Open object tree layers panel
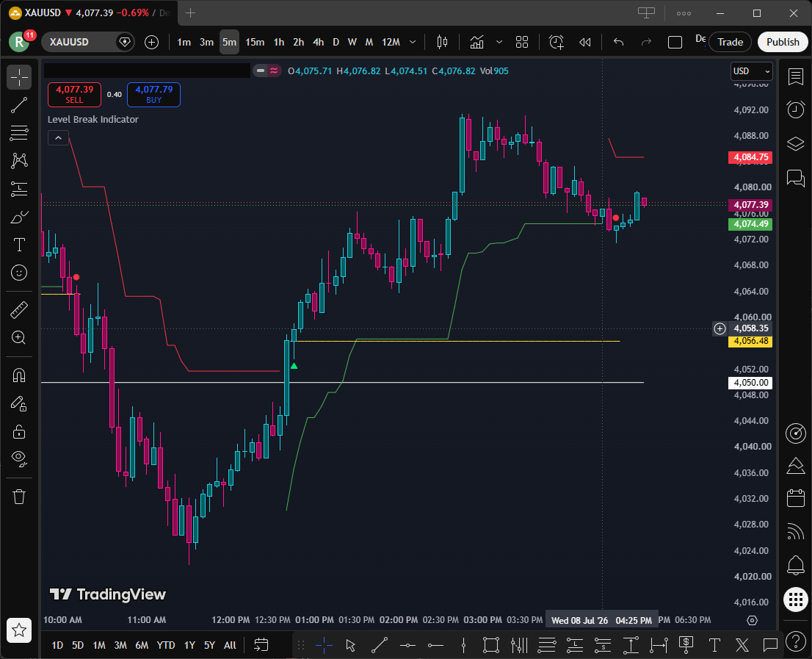The width and height of the screenshot is (812, 659). 795,143
